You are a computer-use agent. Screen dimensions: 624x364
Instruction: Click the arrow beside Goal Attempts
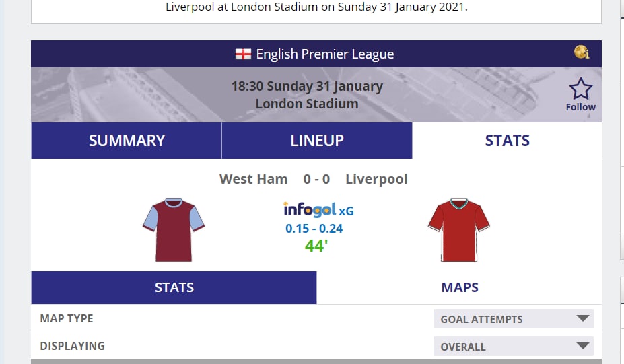click(x=583, y=319)
